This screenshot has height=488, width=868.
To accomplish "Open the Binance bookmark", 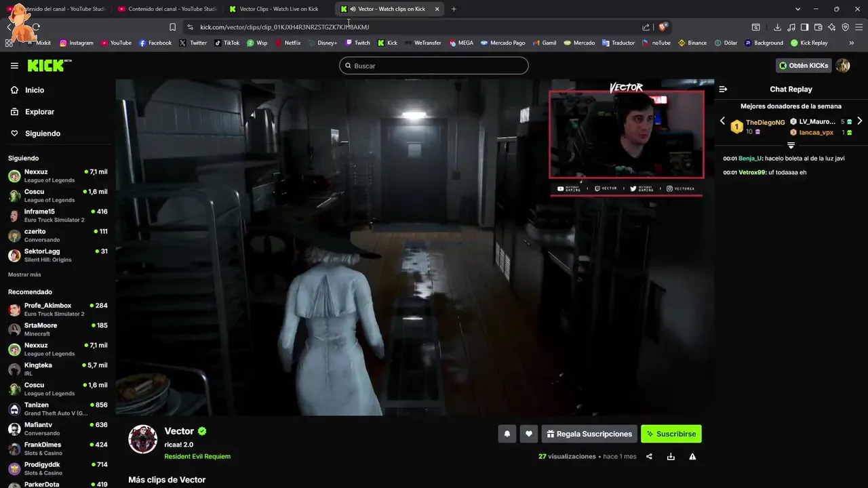I will (692, 43).
